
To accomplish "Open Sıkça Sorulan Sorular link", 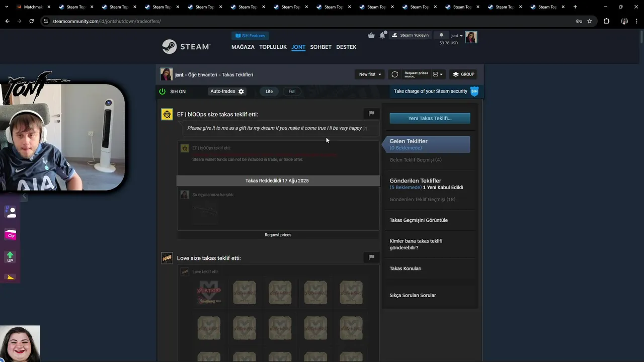I will coord(413,295).
